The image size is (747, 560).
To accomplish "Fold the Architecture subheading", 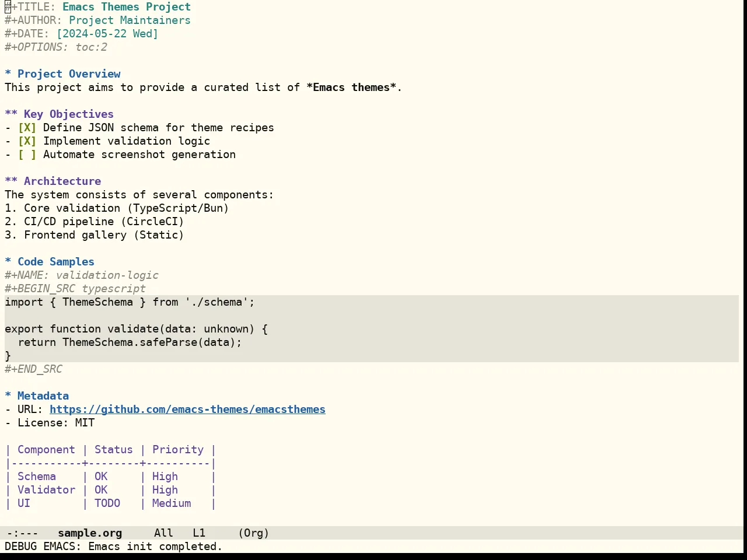I will (x=53, y=181).
